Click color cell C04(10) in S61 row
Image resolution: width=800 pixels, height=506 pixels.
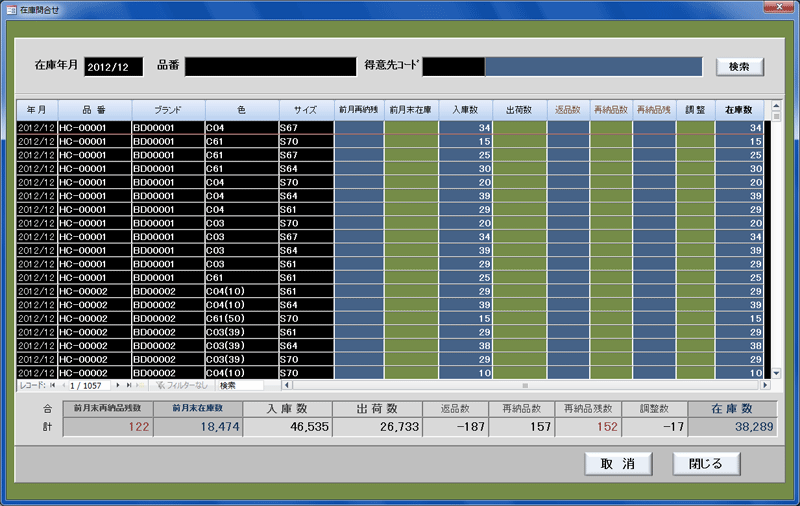coord(242,291)
